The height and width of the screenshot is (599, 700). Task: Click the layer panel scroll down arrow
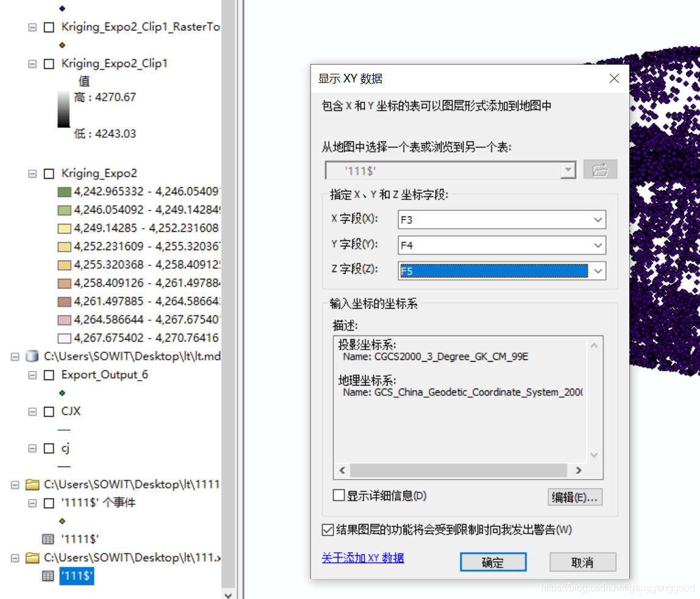pyautogui.click(x=229, y=595)
